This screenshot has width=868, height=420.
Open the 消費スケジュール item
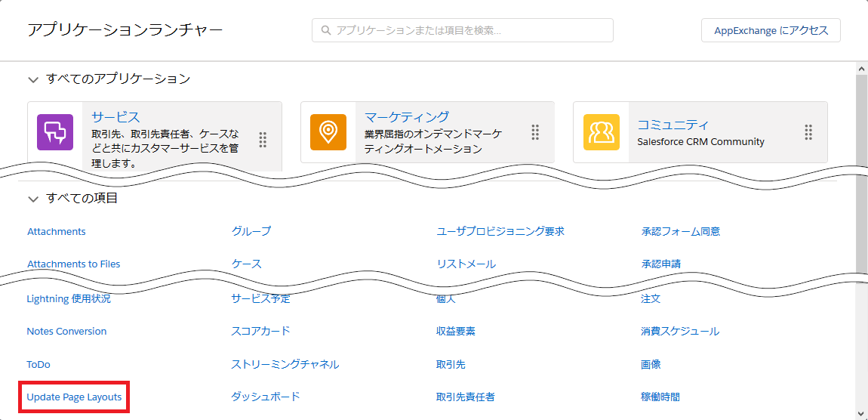click(680, 332)
